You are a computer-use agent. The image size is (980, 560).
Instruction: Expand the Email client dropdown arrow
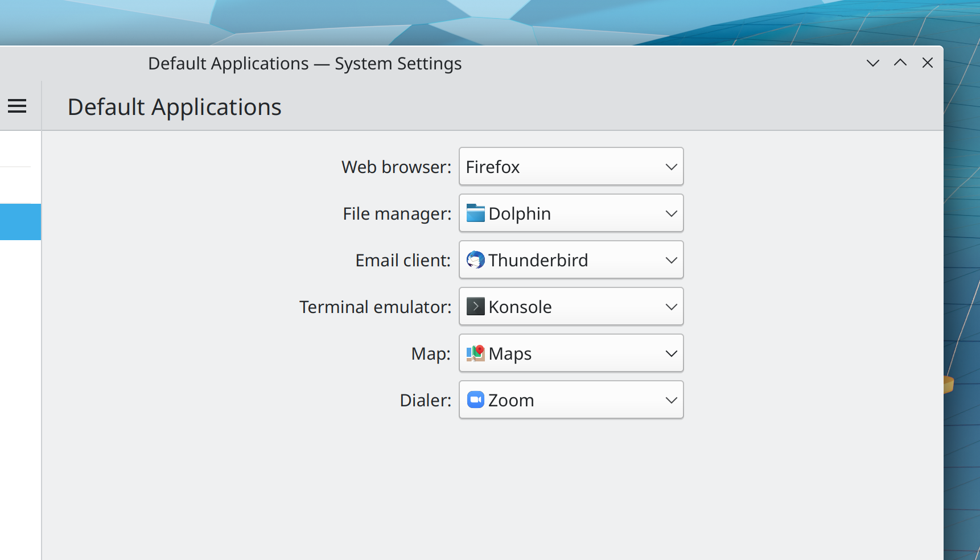tap(671, 260)
